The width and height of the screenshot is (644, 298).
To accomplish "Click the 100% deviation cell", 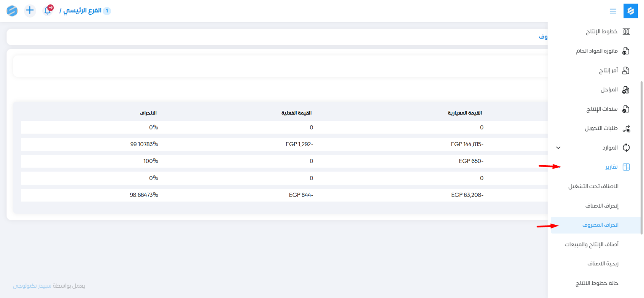I will point(151,161).
